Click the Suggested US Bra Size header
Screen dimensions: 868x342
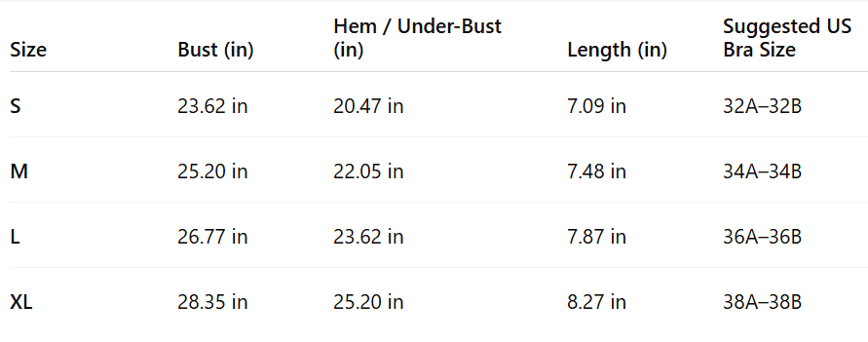coord(787,38)
